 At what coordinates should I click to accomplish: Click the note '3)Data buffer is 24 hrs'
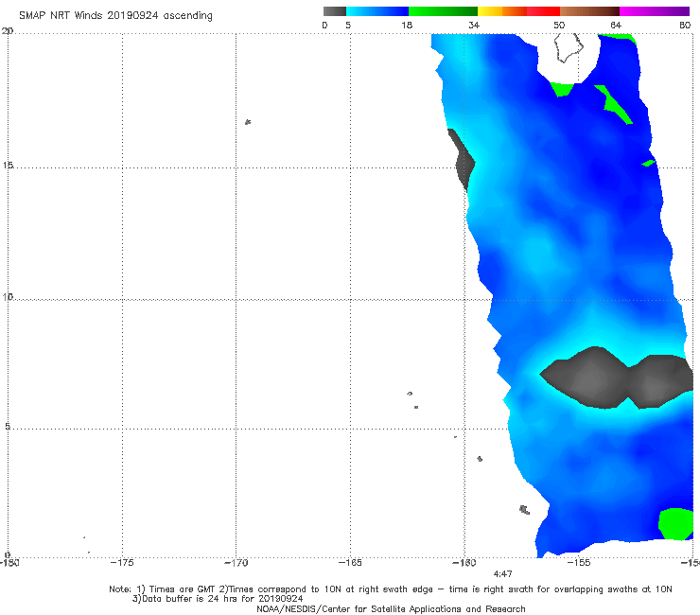218,599
